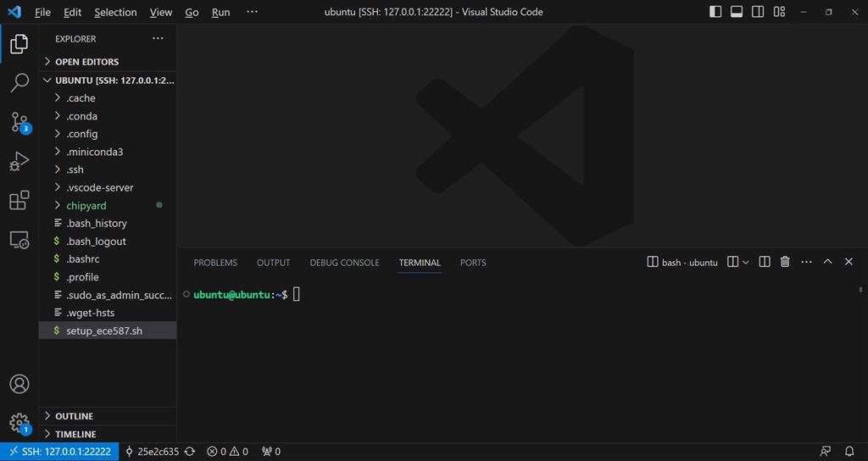Synchronize changes via the sync icon

[x=190, y=452]
